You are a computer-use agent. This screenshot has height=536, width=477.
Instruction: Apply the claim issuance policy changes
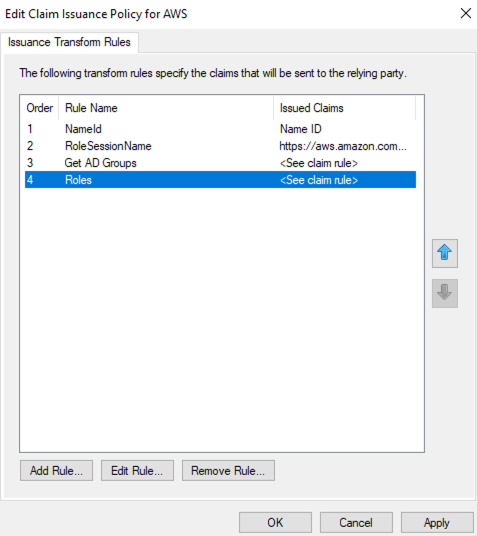437,522
